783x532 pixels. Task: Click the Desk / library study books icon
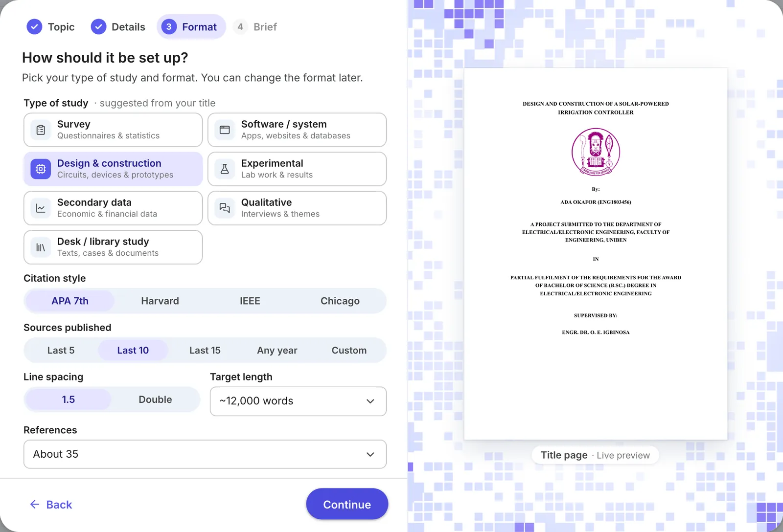(x=41, y=247)
